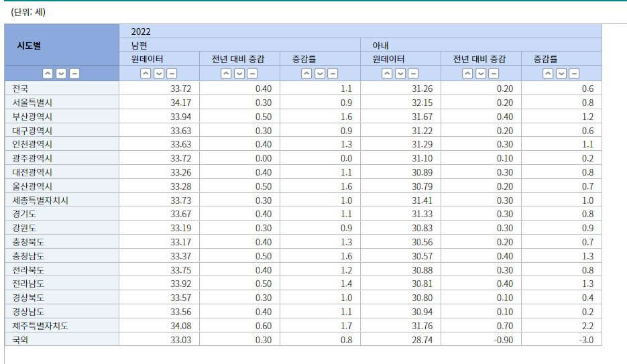Image resolution: width=627 pixels, height=364 pixels.
Task: Click the 시도별 header cell
Action: (62, 45)
